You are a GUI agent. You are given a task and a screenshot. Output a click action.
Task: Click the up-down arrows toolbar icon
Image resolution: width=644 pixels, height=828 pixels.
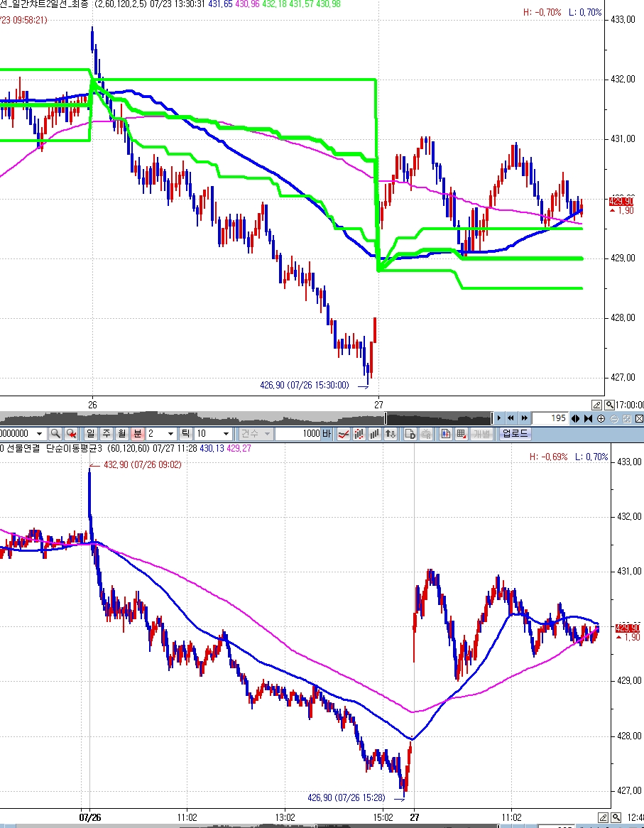point(391,434)
